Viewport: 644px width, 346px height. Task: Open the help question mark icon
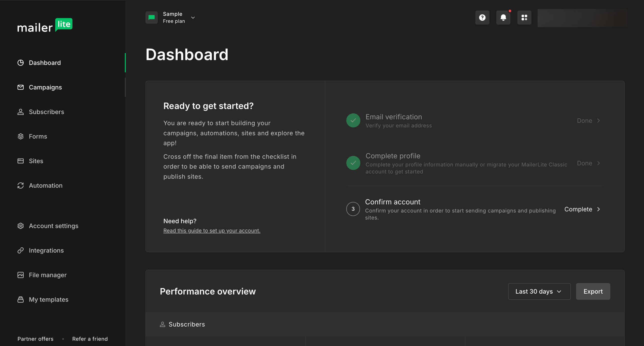coord(482,18)
